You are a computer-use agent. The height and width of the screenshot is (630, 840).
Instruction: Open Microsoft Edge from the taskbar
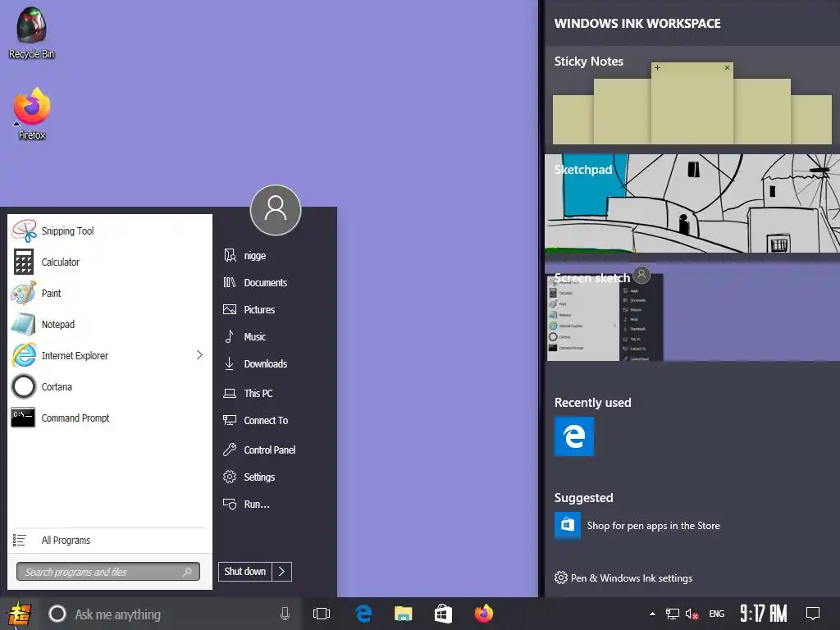point(363,614)
